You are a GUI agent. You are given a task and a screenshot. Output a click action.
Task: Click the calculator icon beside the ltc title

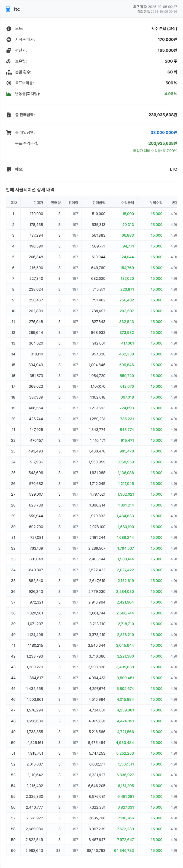(x=8, y=9)
